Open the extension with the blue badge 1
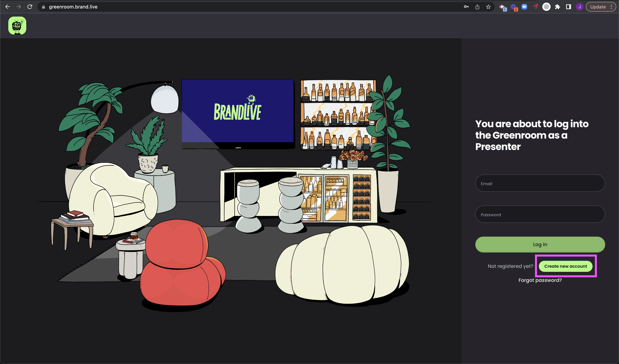Screen dimensions: 619x364 503,7
